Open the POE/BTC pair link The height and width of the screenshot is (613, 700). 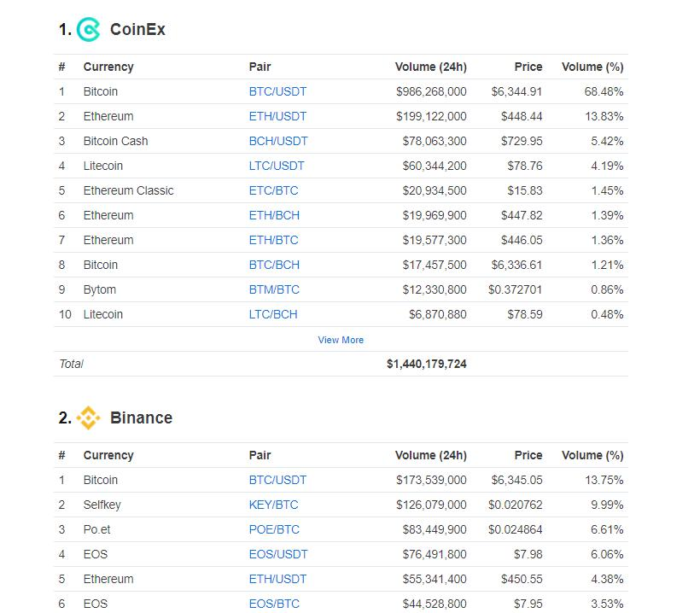(274, 529)
